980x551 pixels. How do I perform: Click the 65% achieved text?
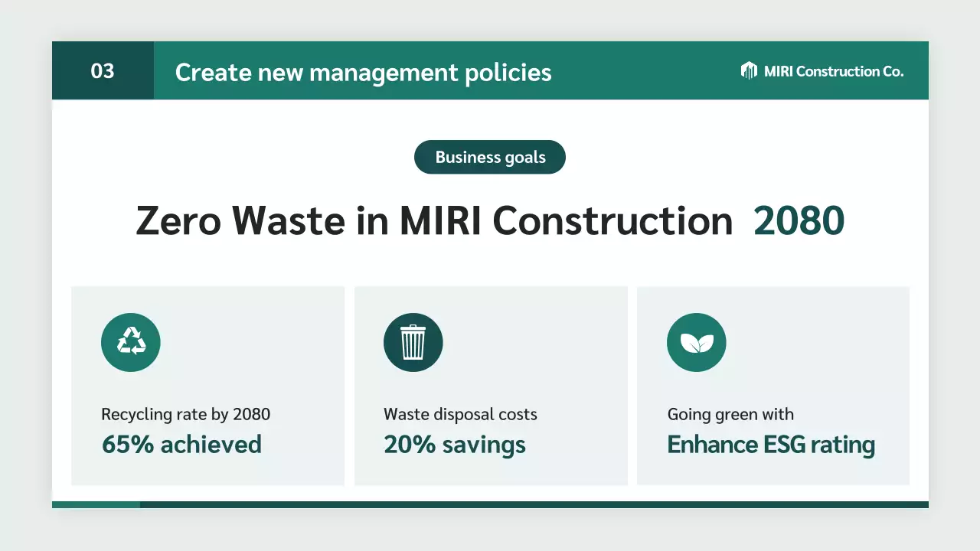181,445
